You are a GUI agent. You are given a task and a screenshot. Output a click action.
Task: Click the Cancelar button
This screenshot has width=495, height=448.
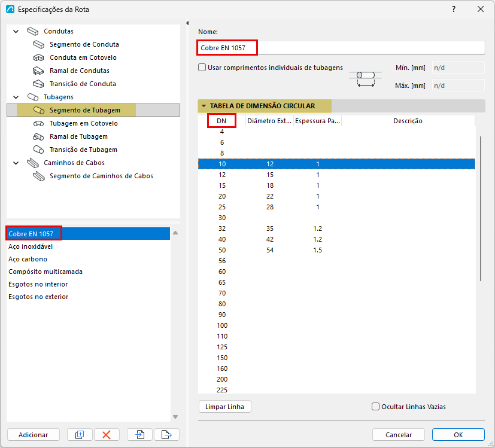(399, 435)
